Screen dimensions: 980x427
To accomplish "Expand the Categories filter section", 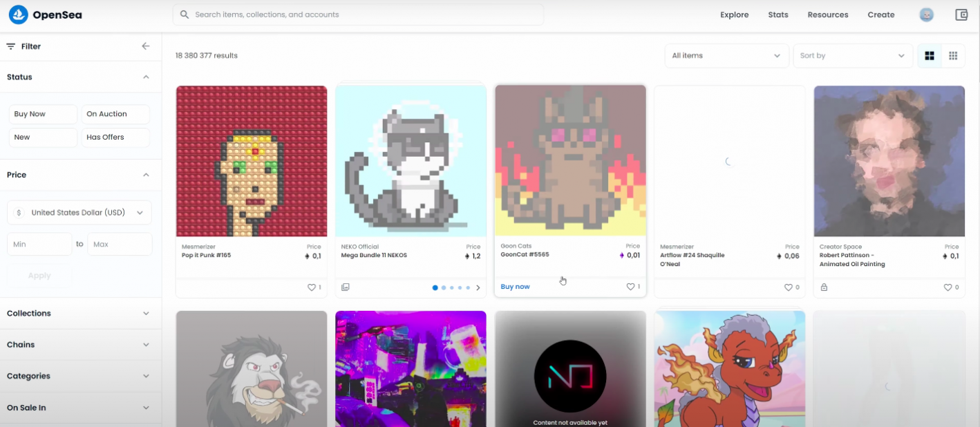I will pyautogui.click(x=81, y=377).
